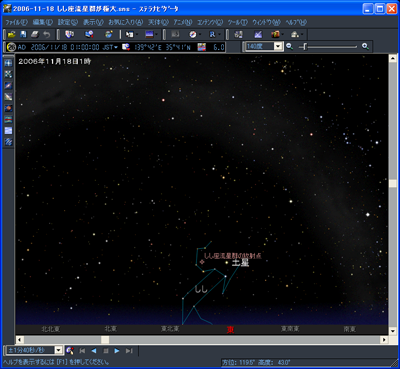Click the observation location icon
The height and width of the screenshot is (369, 400).
coord(126,47)
